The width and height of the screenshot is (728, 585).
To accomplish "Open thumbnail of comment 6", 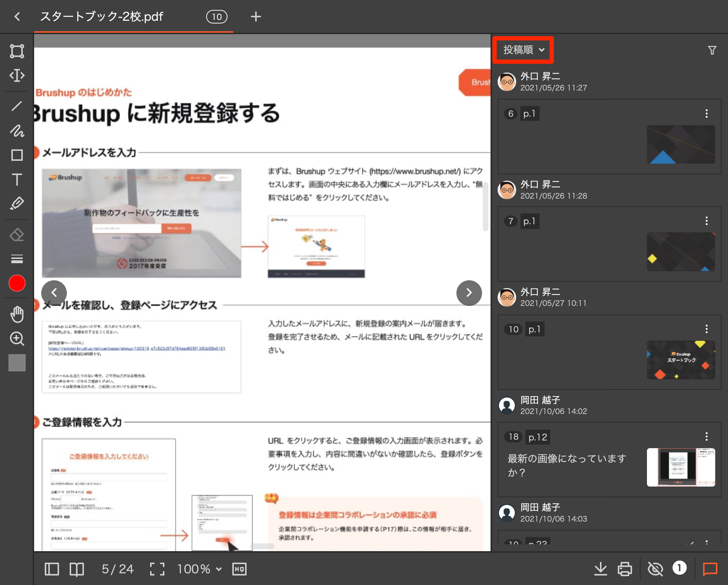I will [x=681, y=144].
